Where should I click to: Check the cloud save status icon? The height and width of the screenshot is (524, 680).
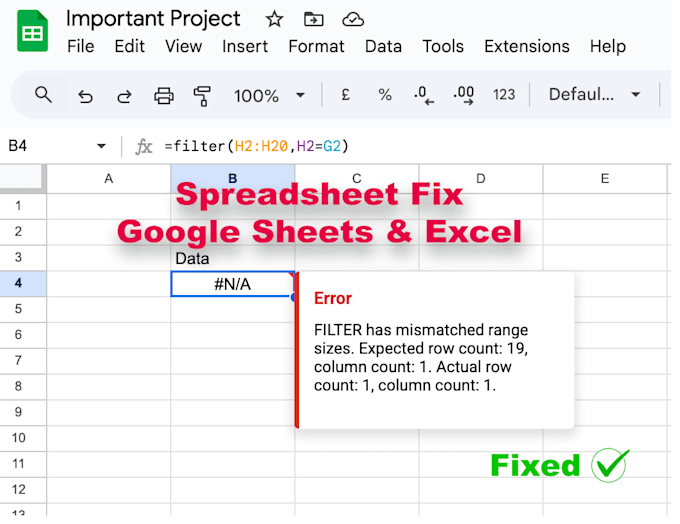coord(353,20)
